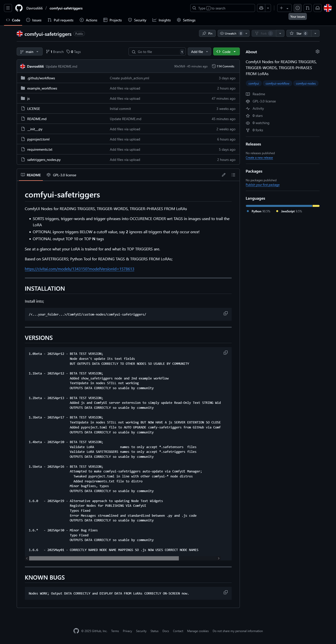Open the About section settings gear
336x644 pixels.
tap(318, 51)
